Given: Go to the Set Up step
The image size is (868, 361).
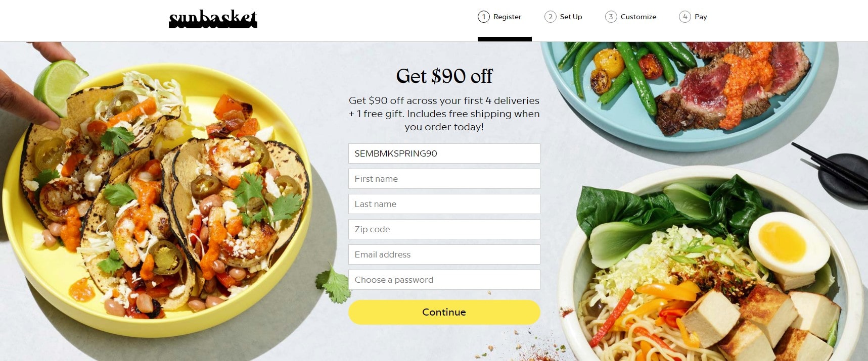Looking at the screenshot, I should 571,17.
